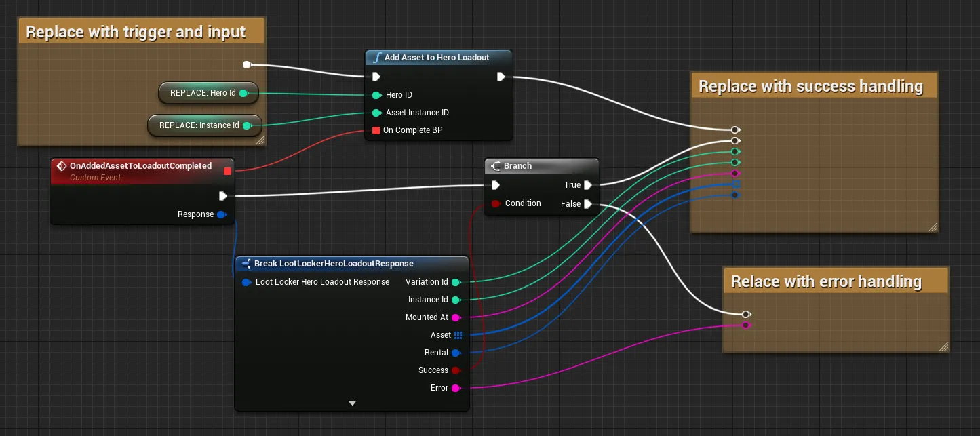Select the OnAddedAssetToLoadoutCompleted event title
Image resolution: width=980 pixels, height=436 pixels.
141,166
